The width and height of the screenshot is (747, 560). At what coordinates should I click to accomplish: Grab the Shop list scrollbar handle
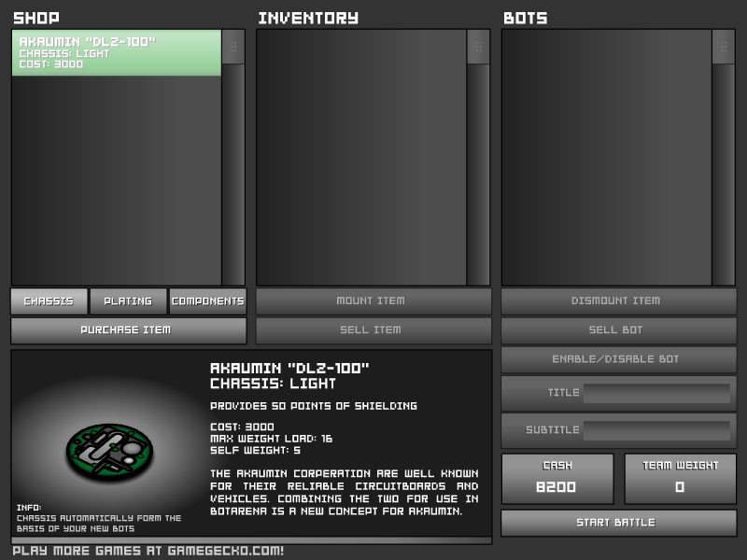click(233, 47)
